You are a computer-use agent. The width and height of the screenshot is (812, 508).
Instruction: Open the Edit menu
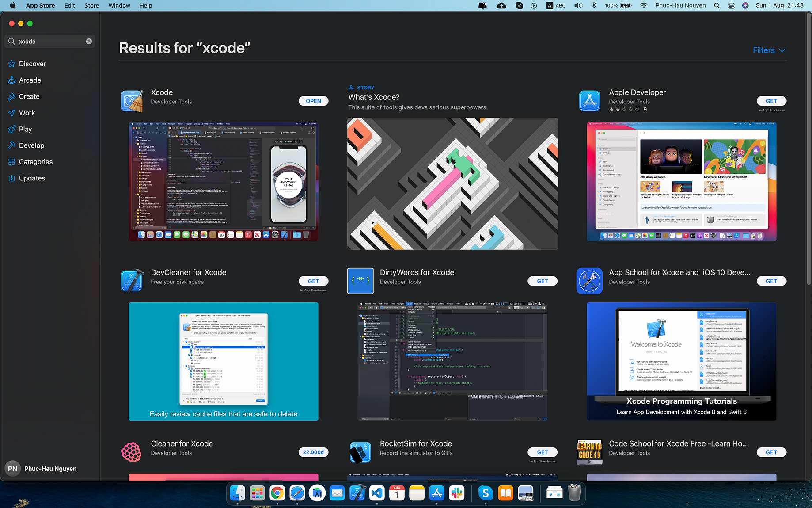coord(70,5)
